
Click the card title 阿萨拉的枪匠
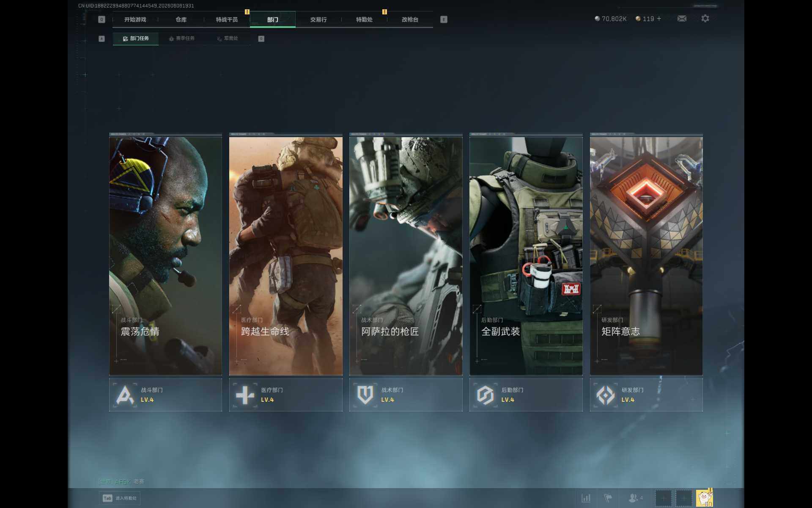click(x=390, y=331)
